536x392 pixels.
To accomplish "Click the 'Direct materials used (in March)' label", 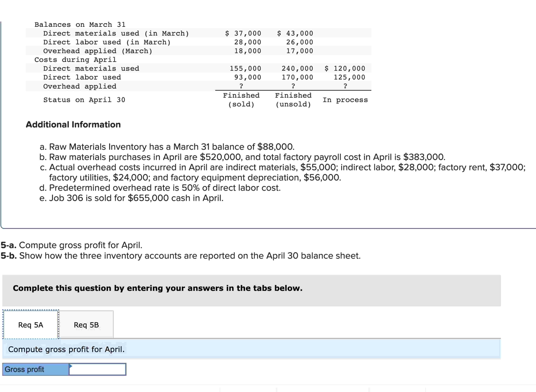I will coord(116,33).
